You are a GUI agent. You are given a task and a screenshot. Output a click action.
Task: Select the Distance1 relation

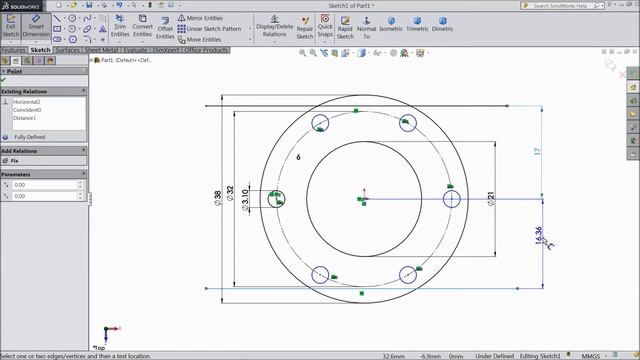click(24, 118)
